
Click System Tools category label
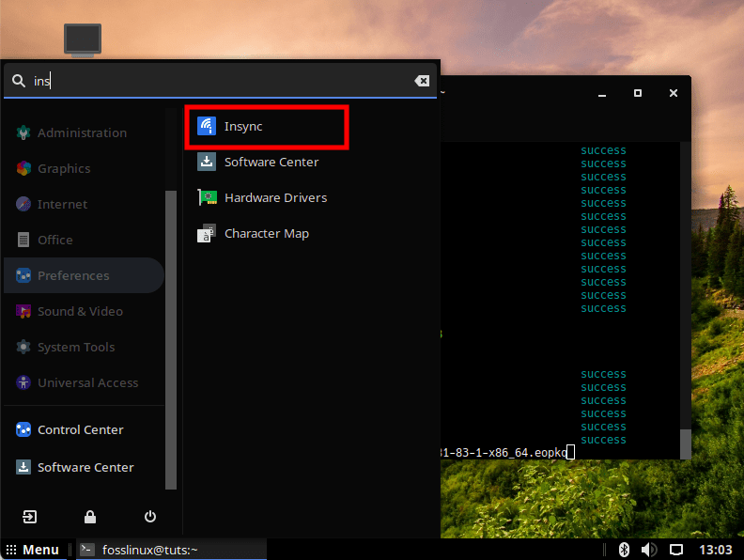pyautogui.click(x=76, y=348)
